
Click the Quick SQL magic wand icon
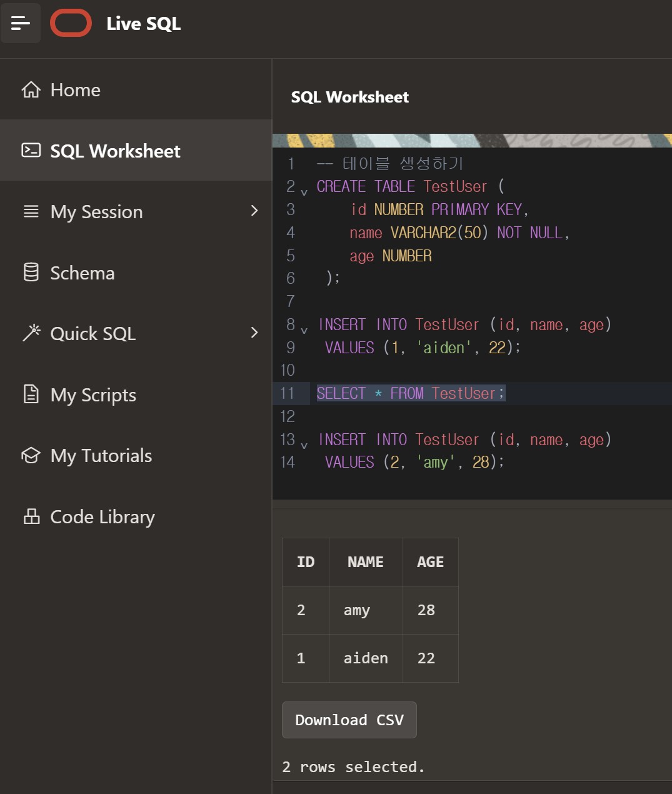point(31,333)
